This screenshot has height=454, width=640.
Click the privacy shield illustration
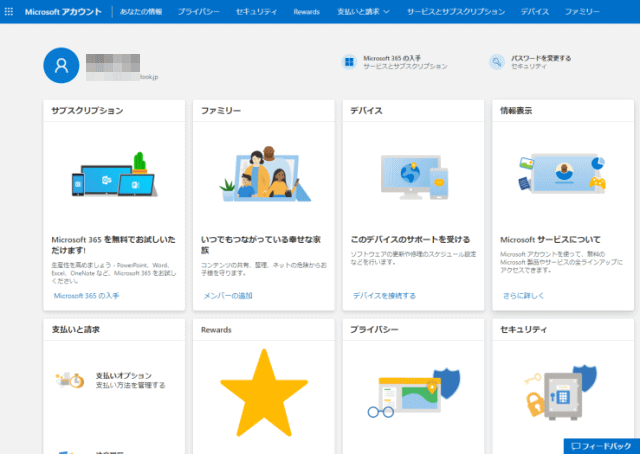pos(414,392)
